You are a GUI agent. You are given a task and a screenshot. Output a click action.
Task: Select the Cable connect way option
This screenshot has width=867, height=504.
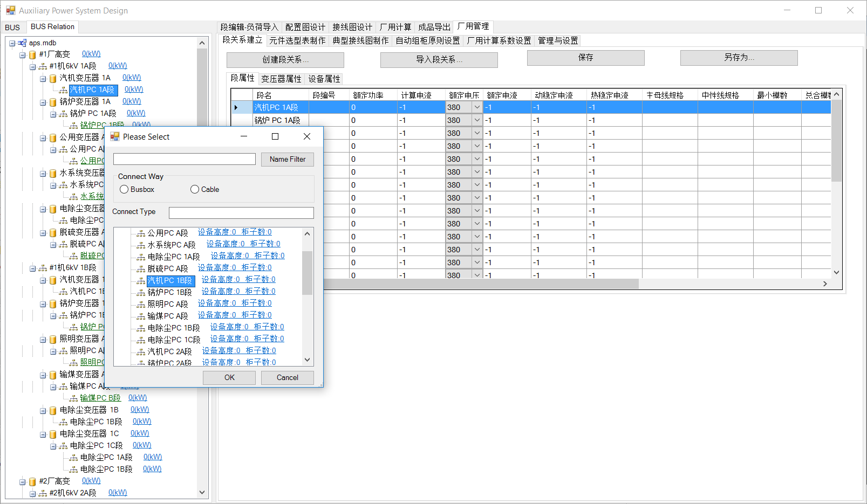tap(195, 190)
